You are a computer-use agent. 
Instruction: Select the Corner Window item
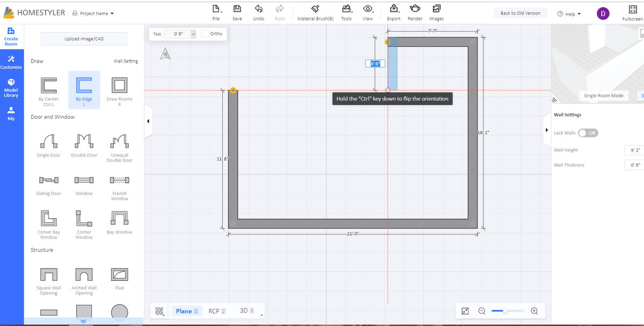click(x=84, y=224)
